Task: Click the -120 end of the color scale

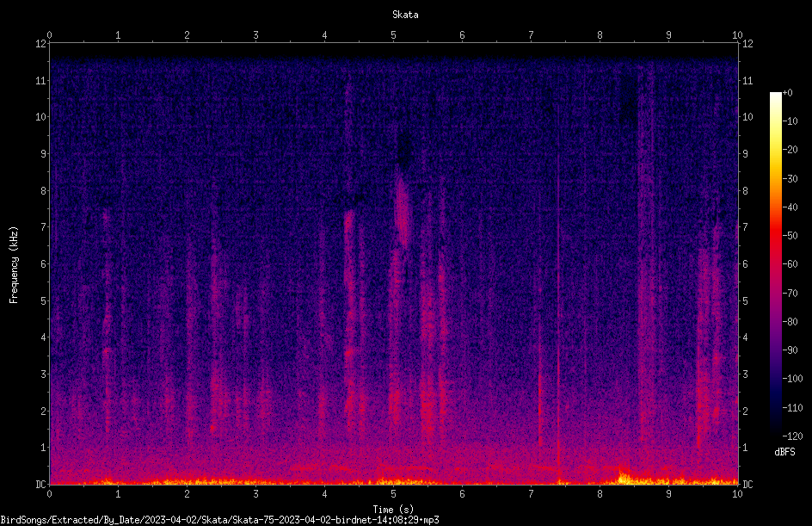Action: point(792,436)
